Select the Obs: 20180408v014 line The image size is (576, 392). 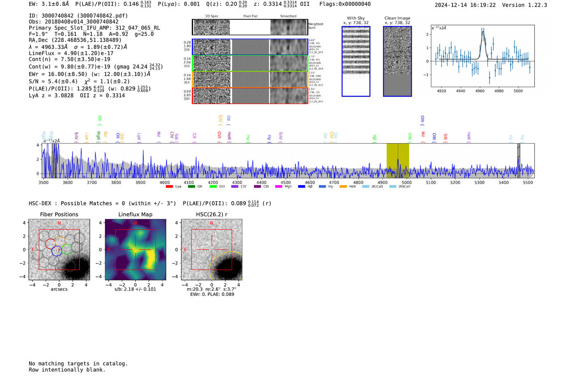tap(74, 22)
